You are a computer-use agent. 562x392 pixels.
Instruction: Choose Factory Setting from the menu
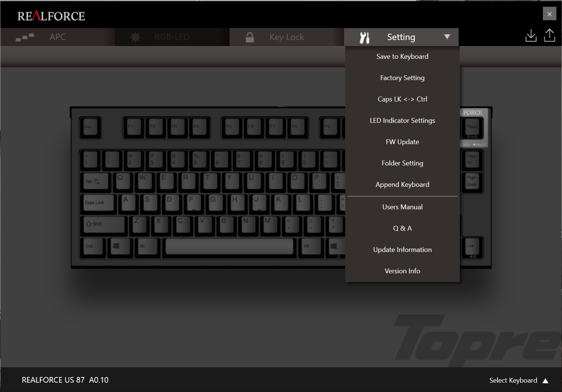[402, 78]
